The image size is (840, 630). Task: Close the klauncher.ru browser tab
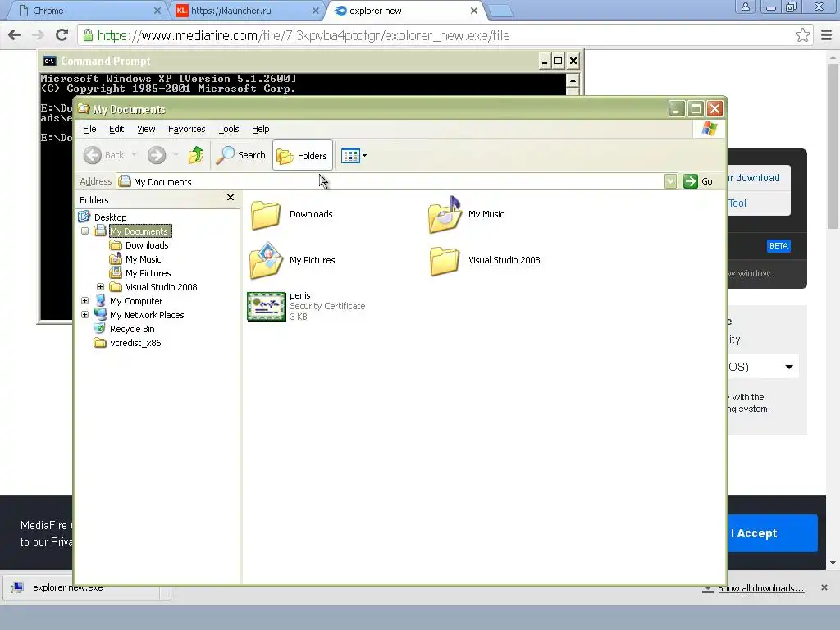pyautogui.click(x=316, y=11)
